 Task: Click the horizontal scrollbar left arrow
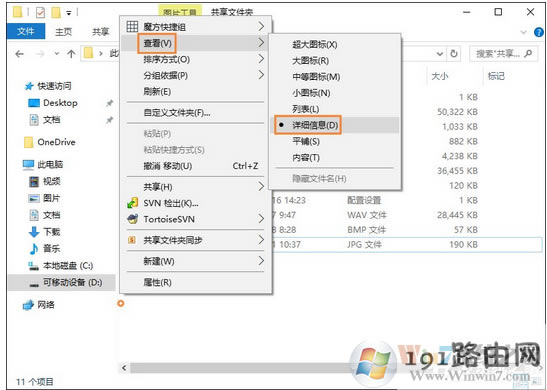124,367
